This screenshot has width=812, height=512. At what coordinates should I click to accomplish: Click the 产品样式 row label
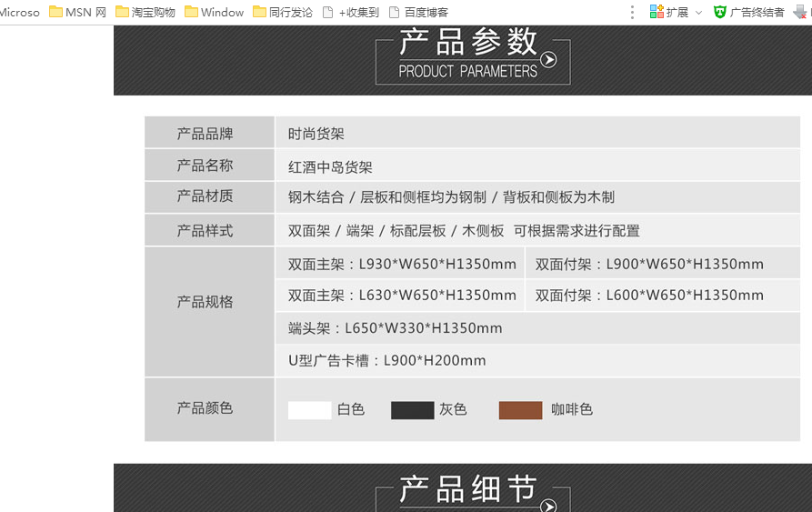tap(206, 230)
